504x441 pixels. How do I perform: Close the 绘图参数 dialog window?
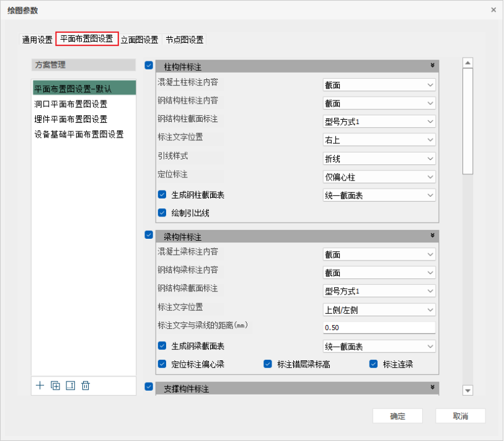493,10
